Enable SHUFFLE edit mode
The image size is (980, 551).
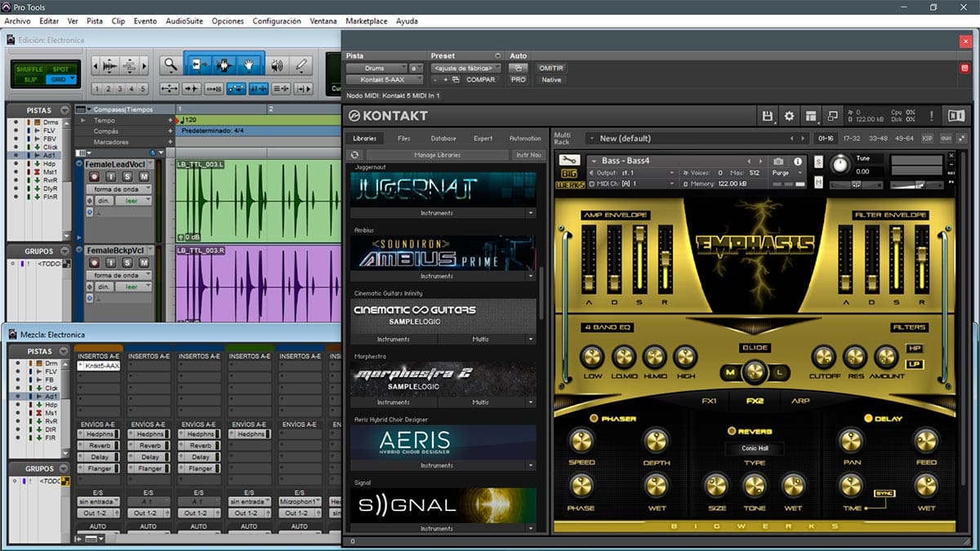pos(31,69)
